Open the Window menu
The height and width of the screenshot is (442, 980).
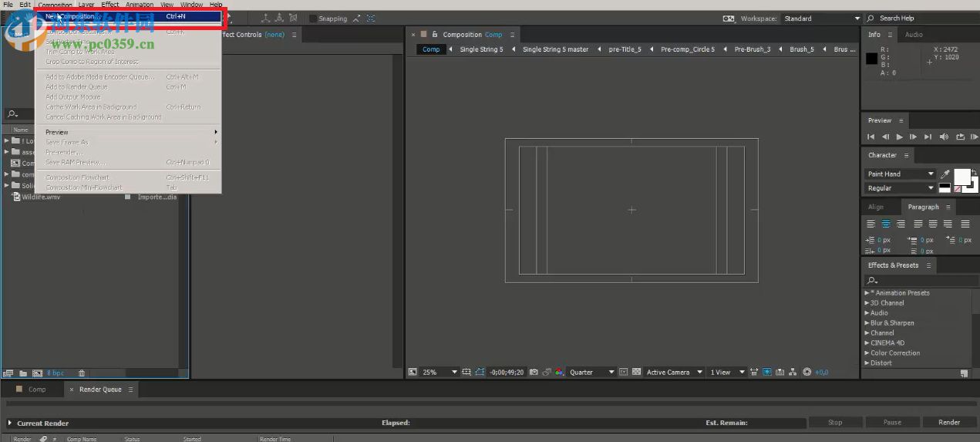coord(192,5)
